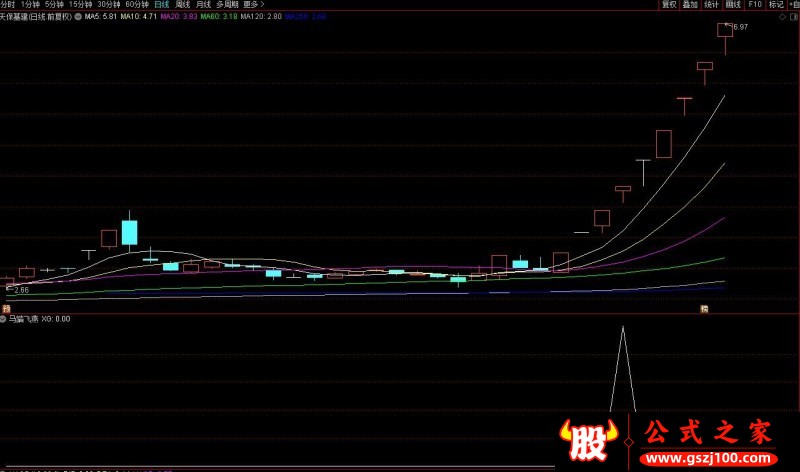The width and height of the screenshot is (800, 472).
Task: Click the MA10: 4.71 value label
Action: coord(139,16)
